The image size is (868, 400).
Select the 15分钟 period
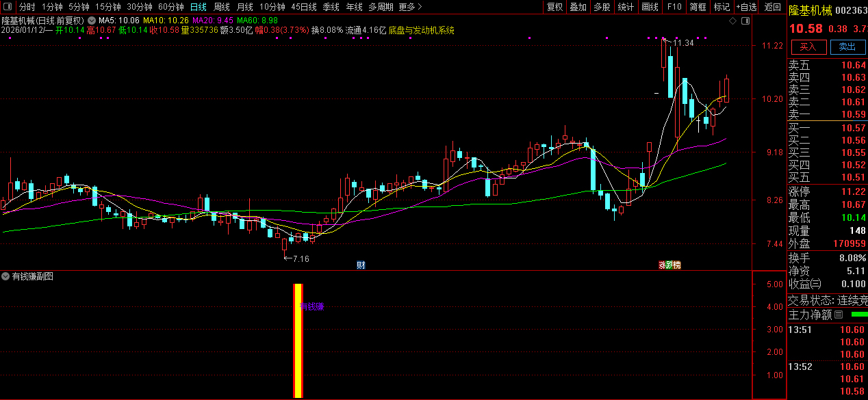[x=107, y=7]
